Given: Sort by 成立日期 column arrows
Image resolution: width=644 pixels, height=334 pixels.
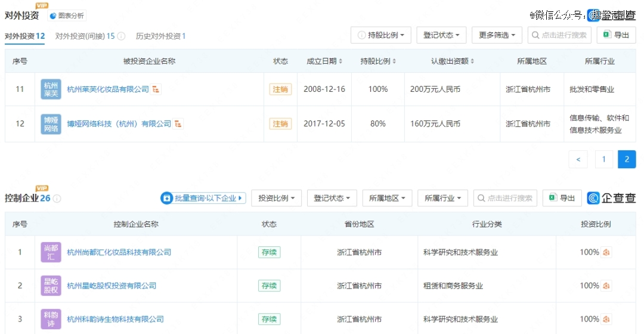Looking at the screenshot, I should point(340,61).
